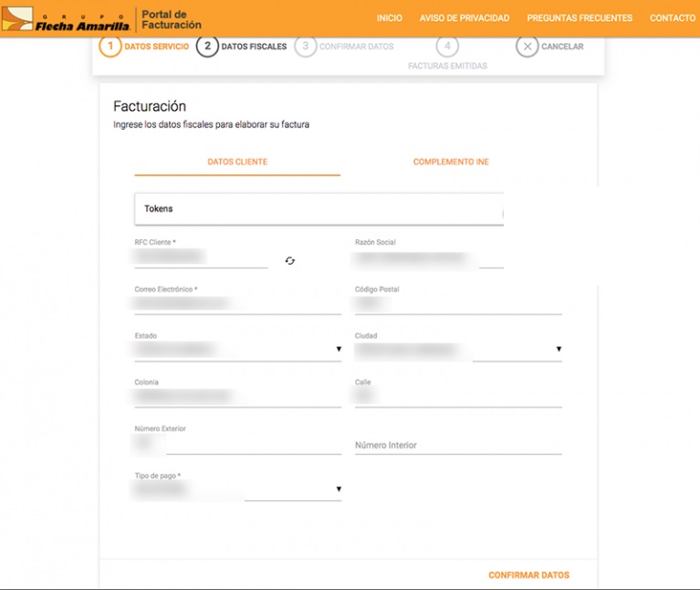
Task: Click the refresh icon next to RFC Cliente
Action: (x=289, y=261)
